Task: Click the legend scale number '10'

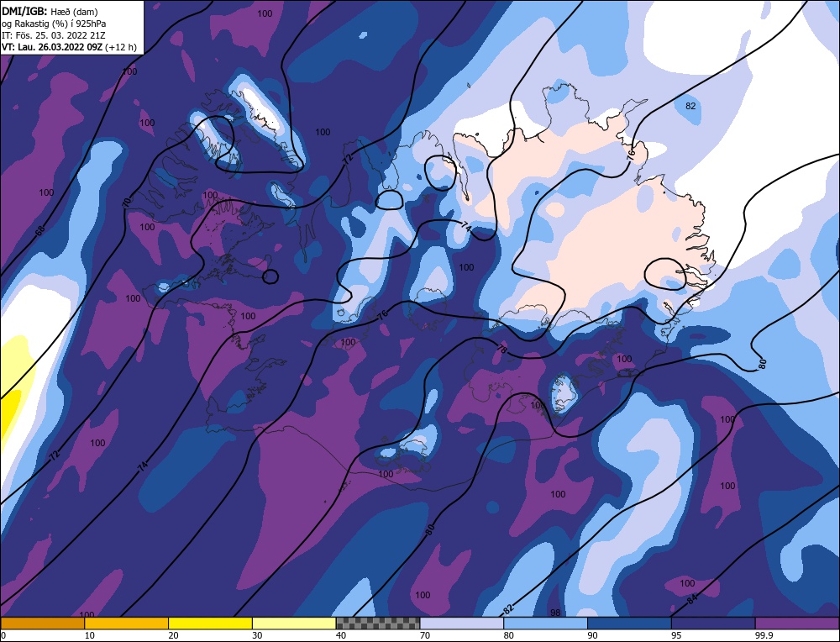Action: tap(90, 635)
